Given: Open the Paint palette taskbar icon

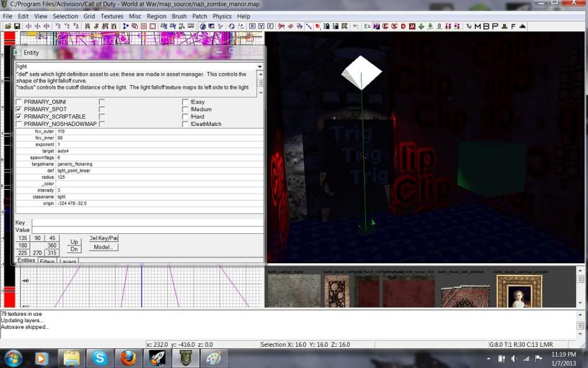Looking at the screenshot, I should (x=214, y=358).
